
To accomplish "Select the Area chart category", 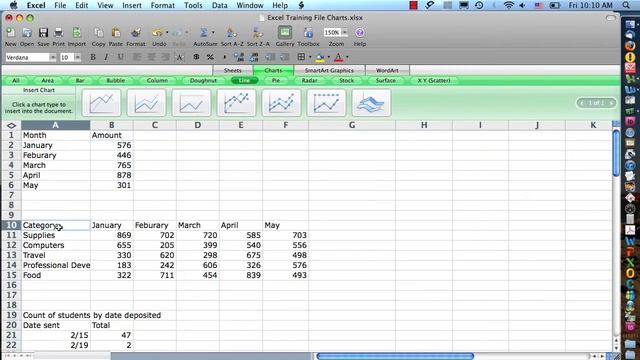I will click(47, 80).
